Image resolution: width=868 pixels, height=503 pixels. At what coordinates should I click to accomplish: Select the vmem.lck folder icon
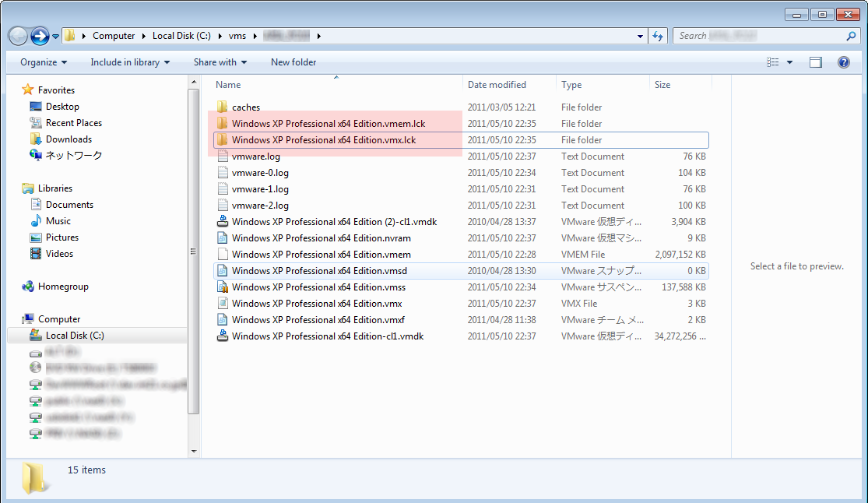(223, 123)
